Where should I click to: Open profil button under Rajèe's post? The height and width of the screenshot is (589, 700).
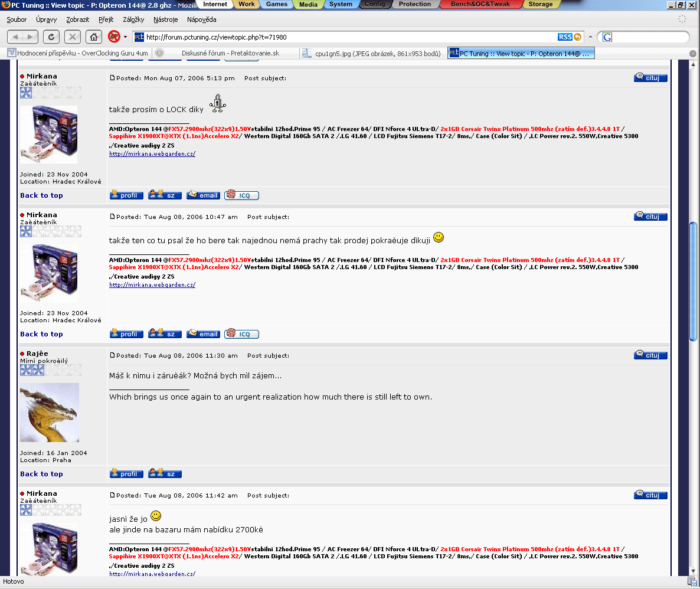tap(126, 474)
